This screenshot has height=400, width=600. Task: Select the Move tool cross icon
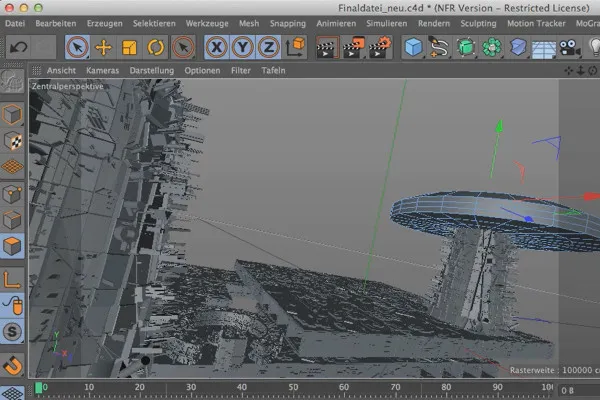[x=103, y=47]
